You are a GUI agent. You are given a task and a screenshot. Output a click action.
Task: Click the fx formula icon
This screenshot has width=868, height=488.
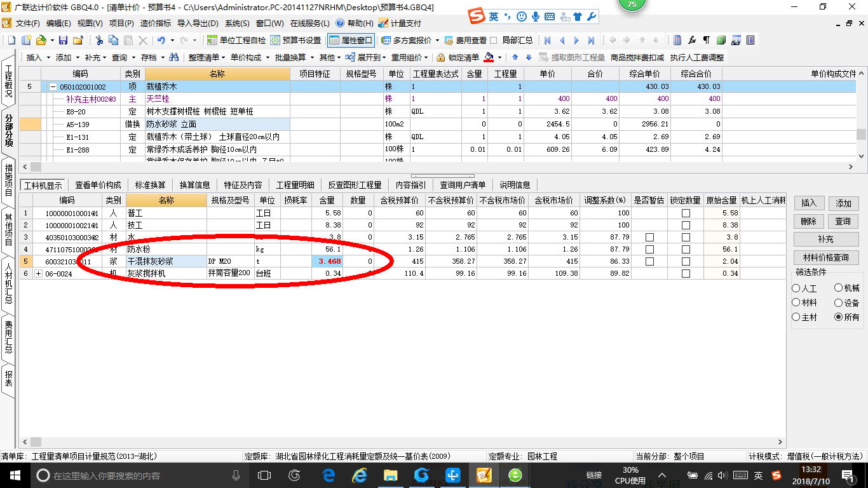tap(693, 40)
